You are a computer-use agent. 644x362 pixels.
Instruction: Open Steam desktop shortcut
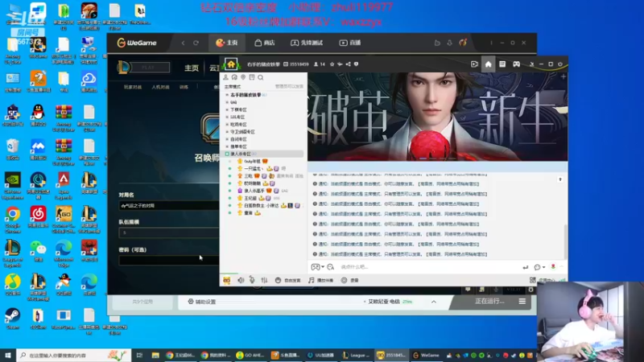click(12, 319)
